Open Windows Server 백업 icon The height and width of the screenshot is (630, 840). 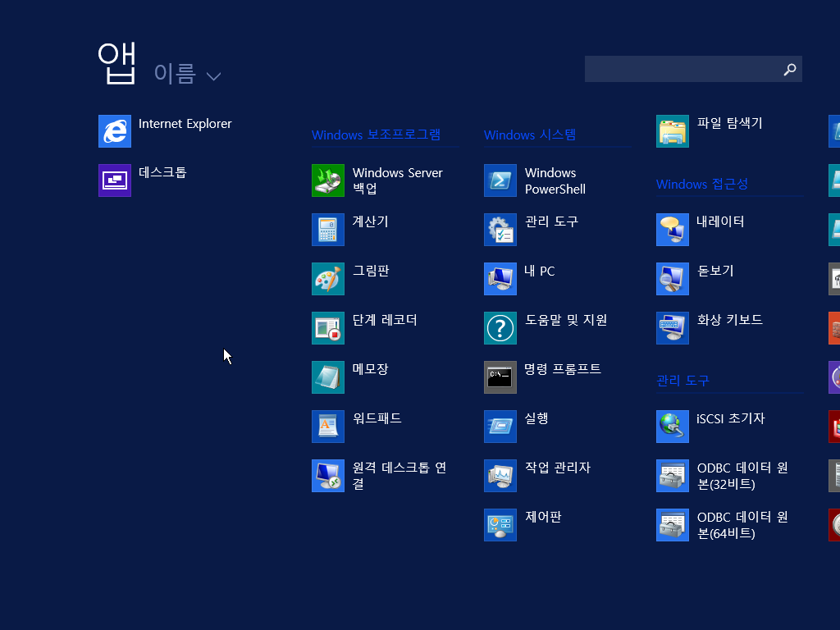(328, 180)
